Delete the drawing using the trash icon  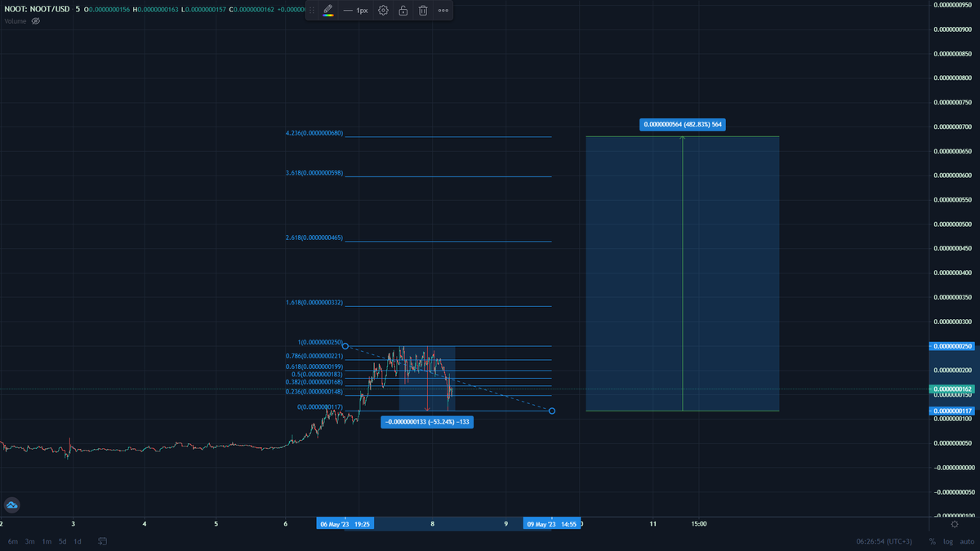[422, 11]
